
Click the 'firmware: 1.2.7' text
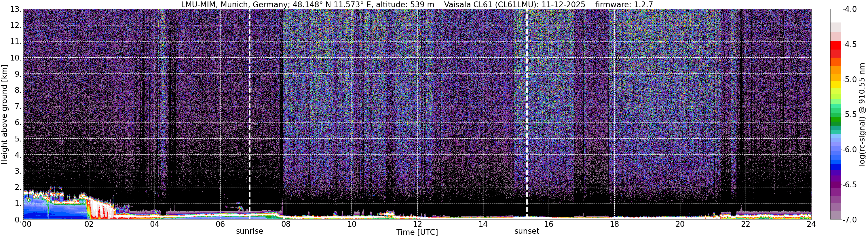[x=624, y=4]
